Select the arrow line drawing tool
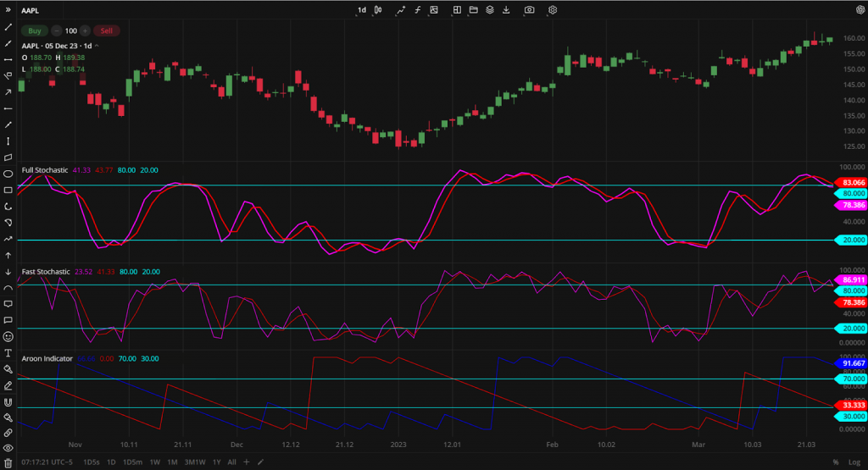Screen dimensions: 868x470 click(8, 92)
